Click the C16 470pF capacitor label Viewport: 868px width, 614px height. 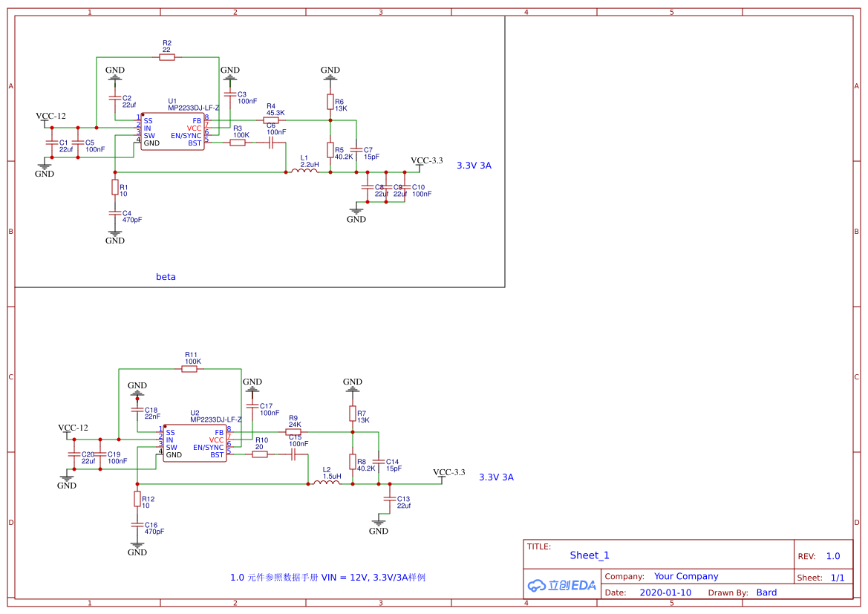(154, 528)
